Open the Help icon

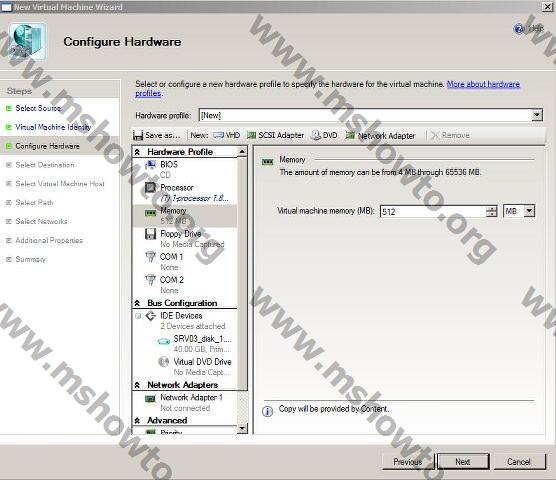pos(519,28)
